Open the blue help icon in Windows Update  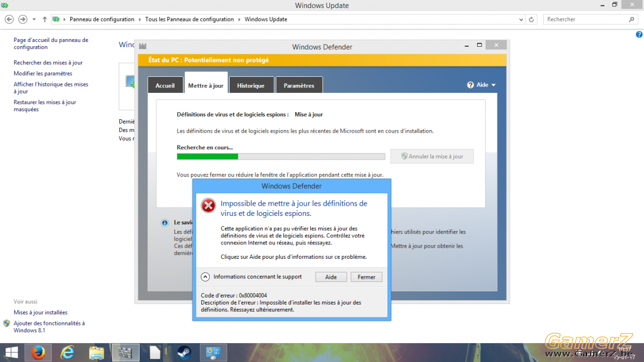(x=639, y=34)
